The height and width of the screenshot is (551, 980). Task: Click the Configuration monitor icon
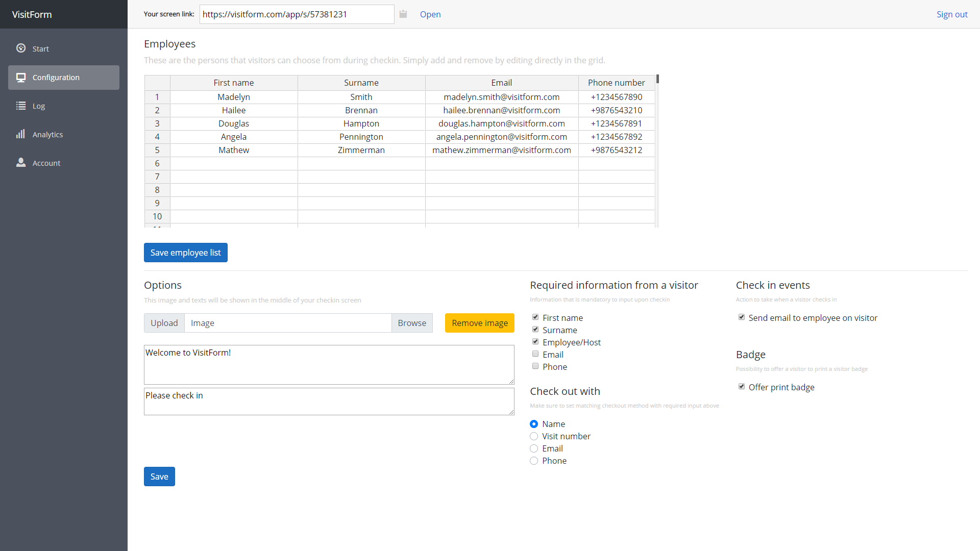tap(21, 78)
